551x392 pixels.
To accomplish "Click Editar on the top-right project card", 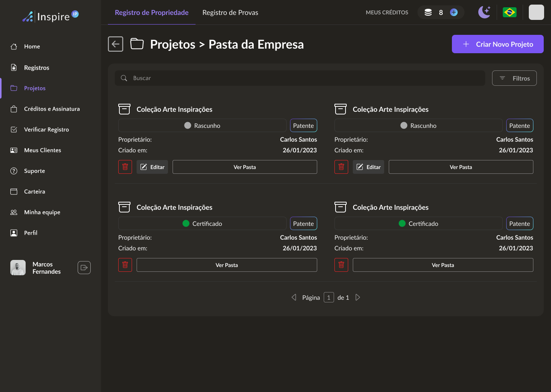I will [x=368, y=167].
